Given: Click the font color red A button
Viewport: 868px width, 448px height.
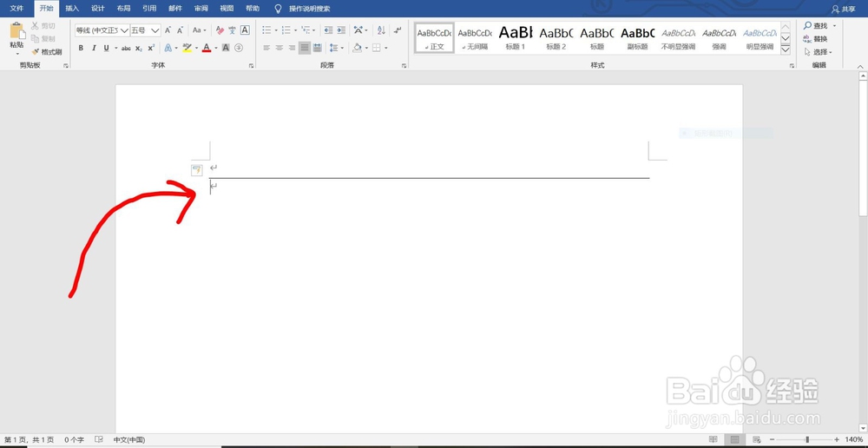Looking at the screenshot, I should click(x=207, y=48).
